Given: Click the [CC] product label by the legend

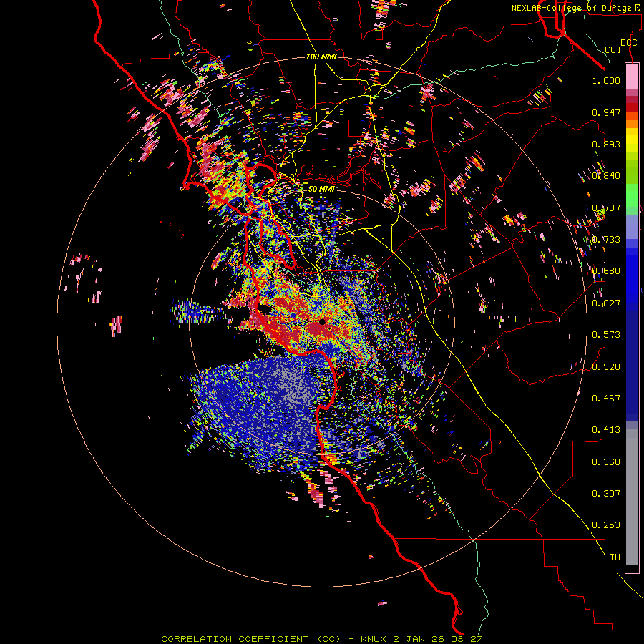Looking at the screenshot, I should point(611,49).
